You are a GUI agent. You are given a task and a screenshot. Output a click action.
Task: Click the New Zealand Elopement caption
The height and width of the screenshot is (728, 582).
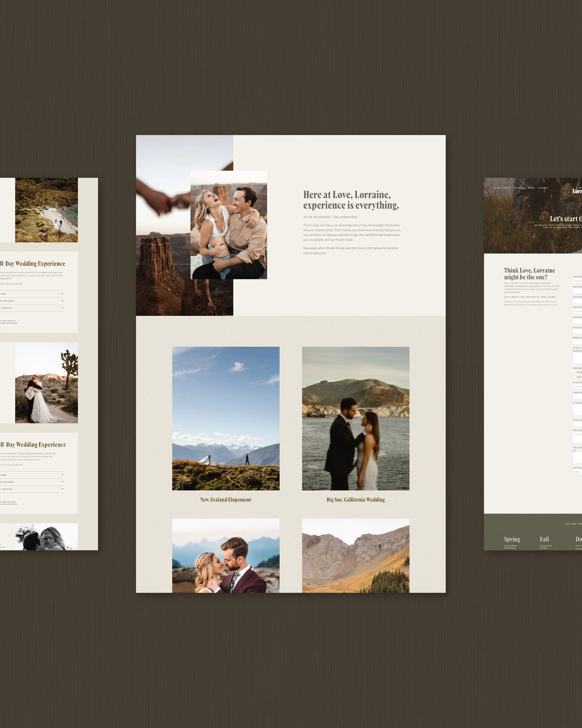click(226, 500)
